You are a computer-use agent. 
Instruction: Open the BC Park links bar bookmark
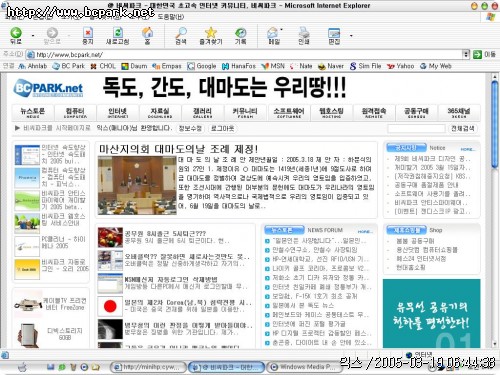[x=69, y=66]
